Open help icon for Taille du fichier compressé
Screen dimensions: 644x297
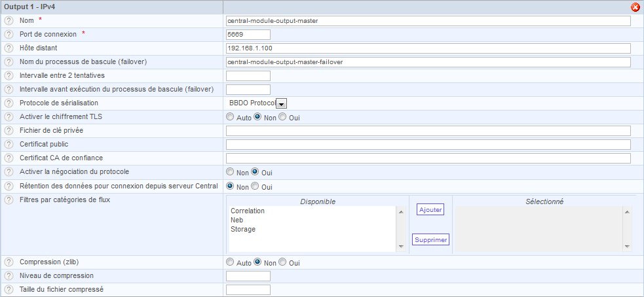coord(9,289)
